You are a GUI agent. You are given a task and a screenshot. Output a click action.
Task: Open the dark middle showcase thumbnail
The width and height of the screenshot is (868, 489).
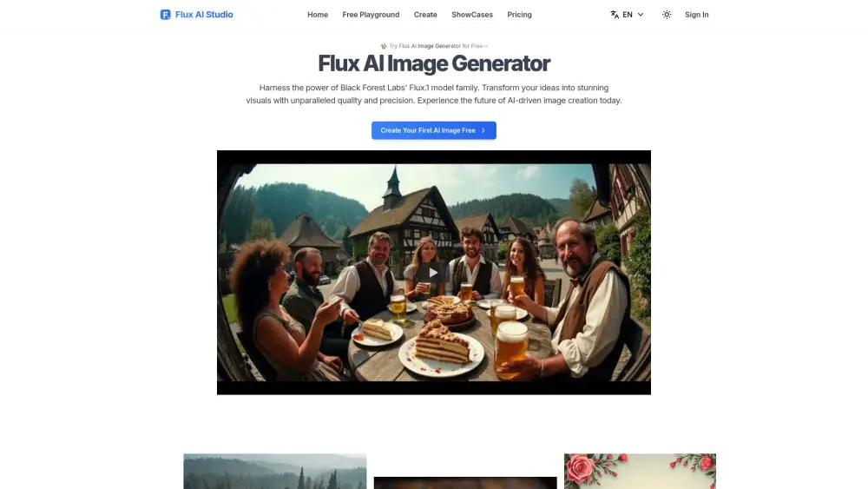click(x=465, y=482)
